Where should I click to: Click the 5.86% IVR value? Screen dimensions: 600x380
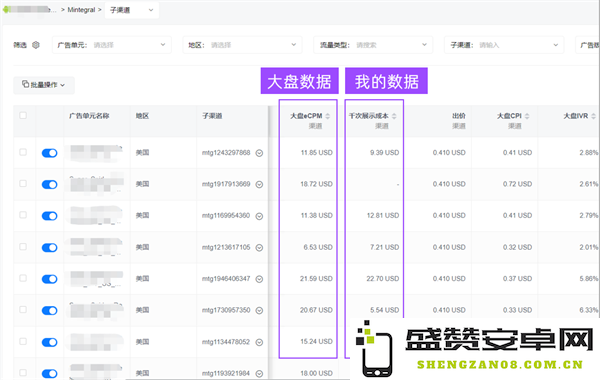click(x=589, y=279)
